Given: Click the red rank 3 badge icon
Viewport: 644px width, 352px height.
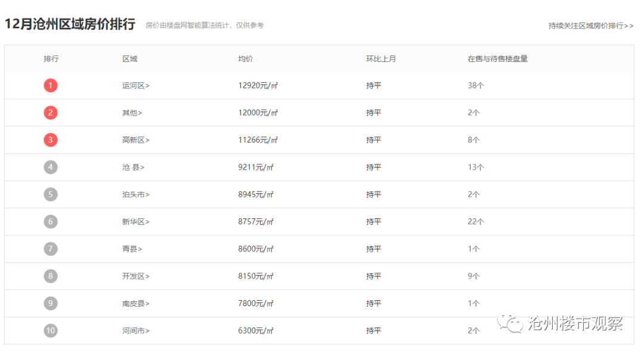Looking at the screenshot, I should [51, 140].
